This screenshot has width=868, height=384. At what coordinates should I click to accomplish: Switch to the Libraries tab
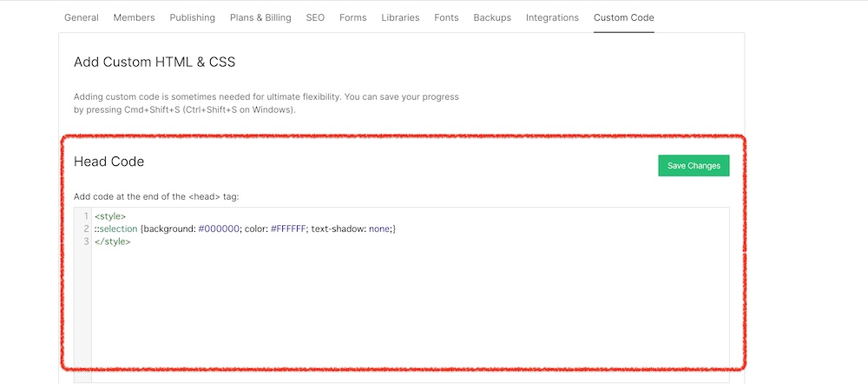(400, 17)
